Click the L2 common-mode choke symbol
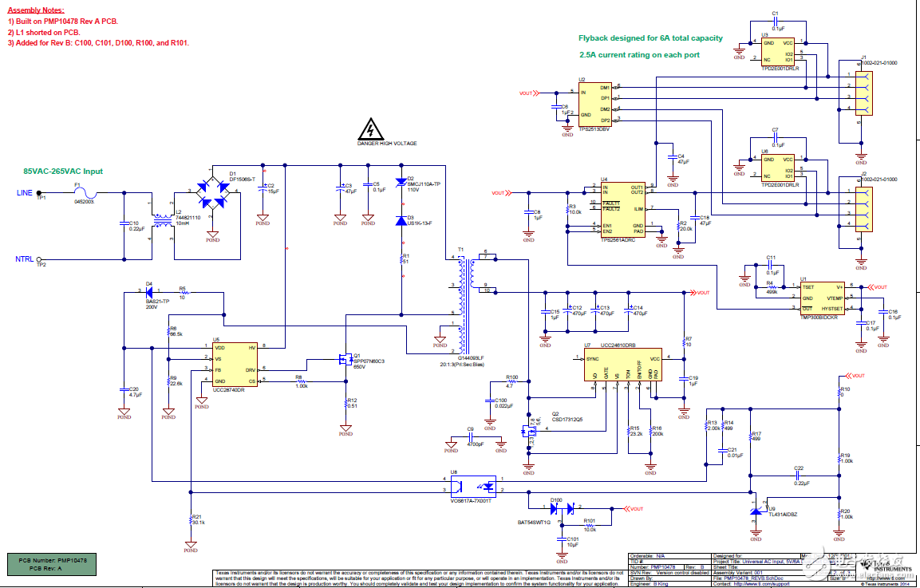This screenshot has height=588, width=920. [x=164, y=225]
